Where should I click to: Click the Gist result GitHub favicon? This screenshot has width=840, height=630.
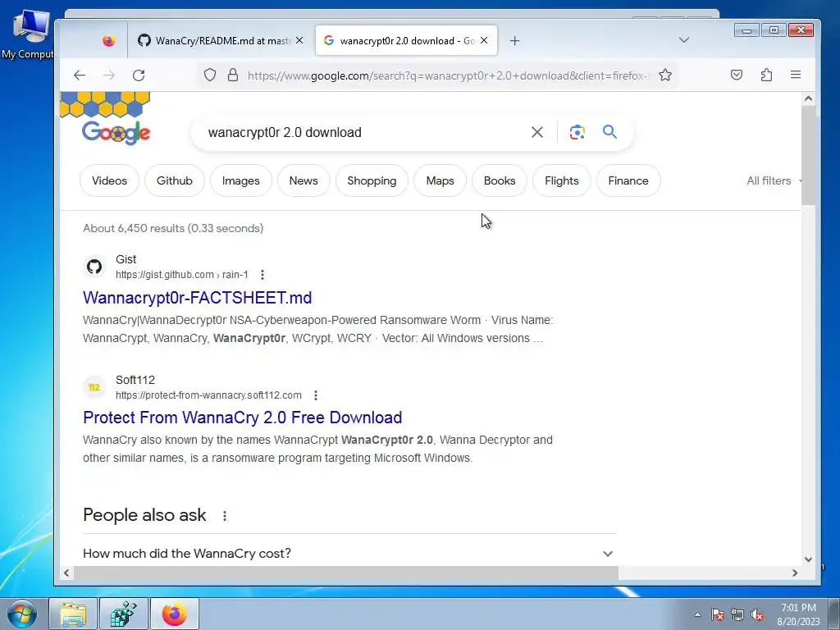(x=94, y=267)
